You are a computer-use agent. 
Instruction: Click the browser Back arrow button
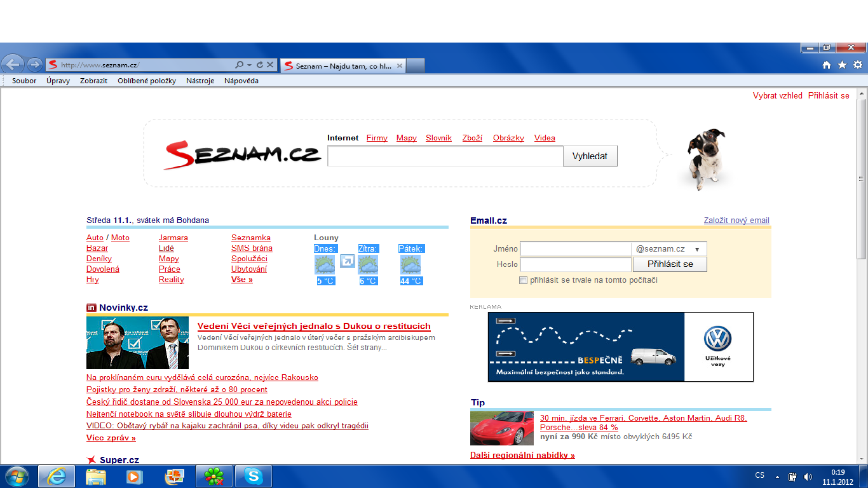point(13,64)
